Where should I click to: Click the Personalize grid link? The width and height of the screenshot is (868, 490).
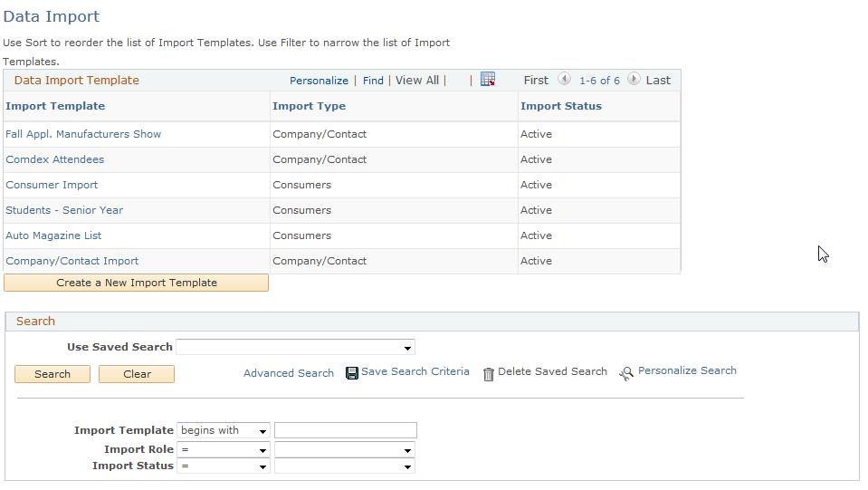pyautogui.click(x=319, y=81)
